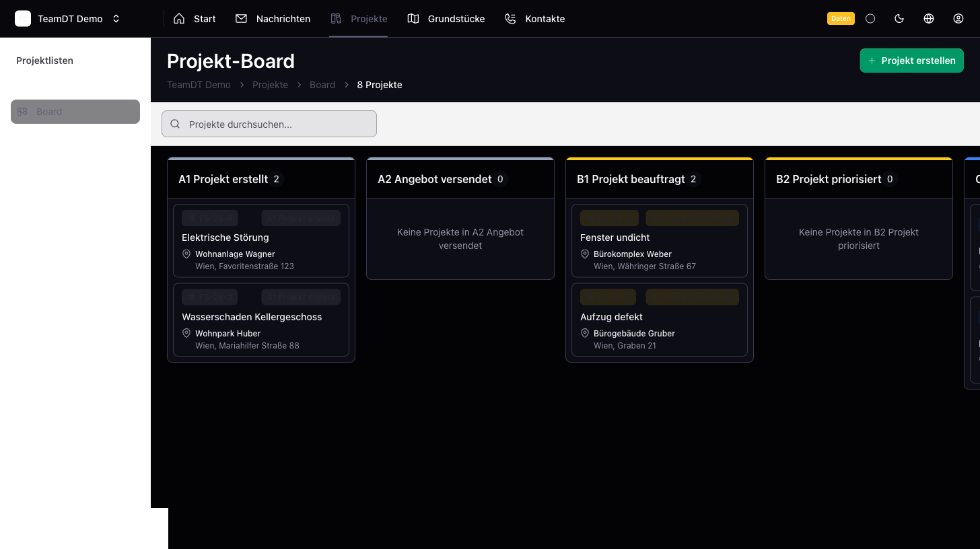Toggle the yellow Daten badge
Viewport: 980px width, 549px height.
pyautogui.click(x=841, y=18)
